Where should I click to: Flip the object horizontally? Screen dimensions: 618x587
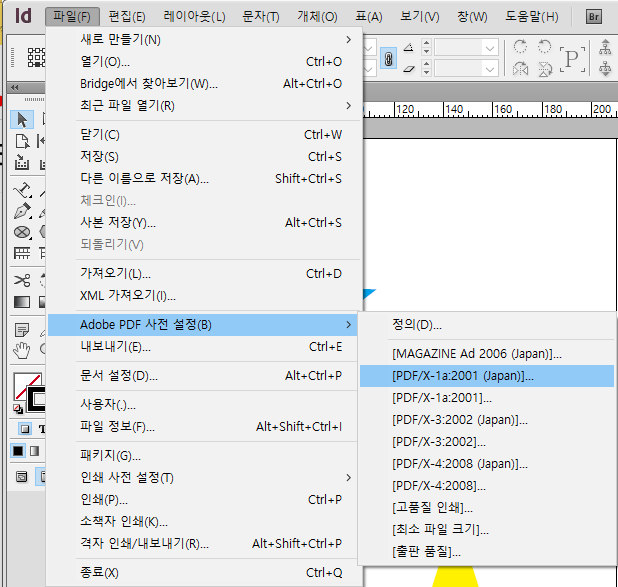520,69
